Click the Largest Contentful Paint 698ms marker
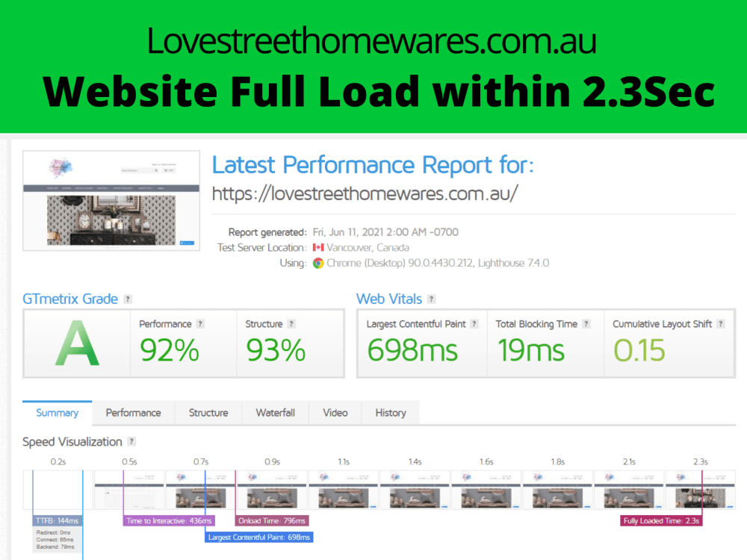The image size is (747, 560). coord(259,537)
